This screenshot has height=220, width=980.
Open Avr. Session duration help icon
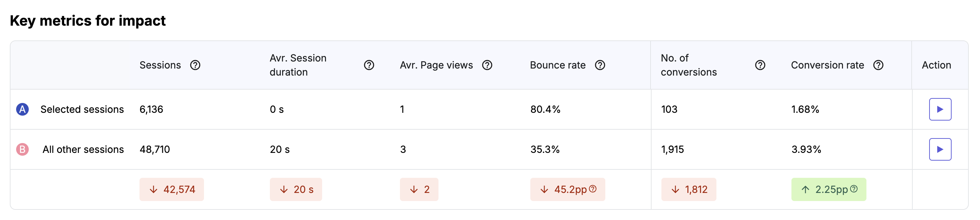pyautogui.click(x=369, y=65)
